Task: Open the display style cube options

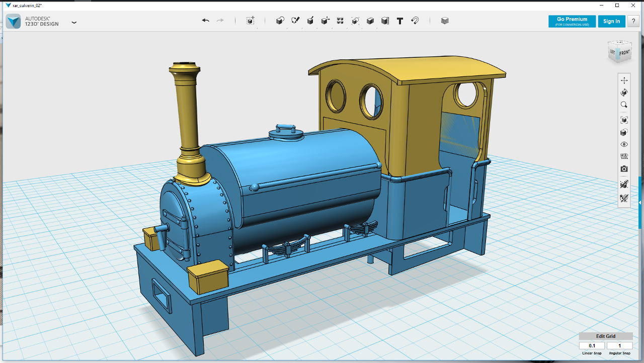Action: point(624,132)
